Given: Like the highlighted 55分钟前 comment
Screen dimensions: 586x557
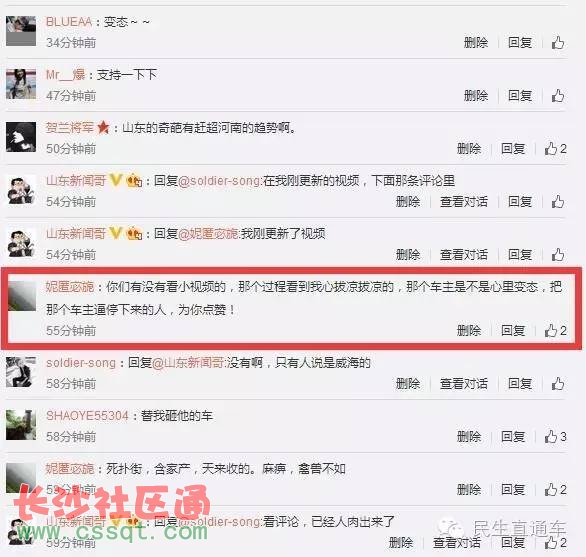Looking at the screenshot, I should pyautogui.click(x=555, y=330).
